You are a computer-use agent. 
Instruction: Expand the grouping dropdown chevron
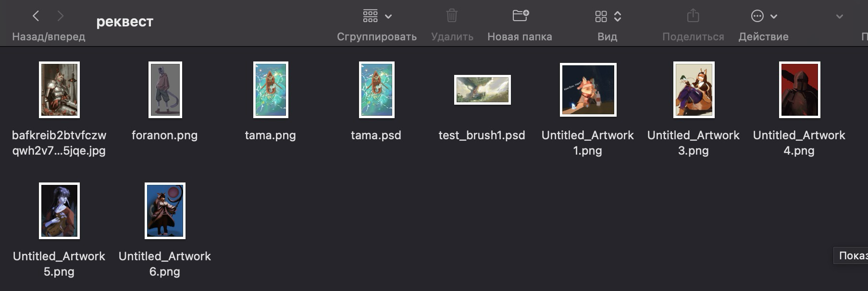388,16
